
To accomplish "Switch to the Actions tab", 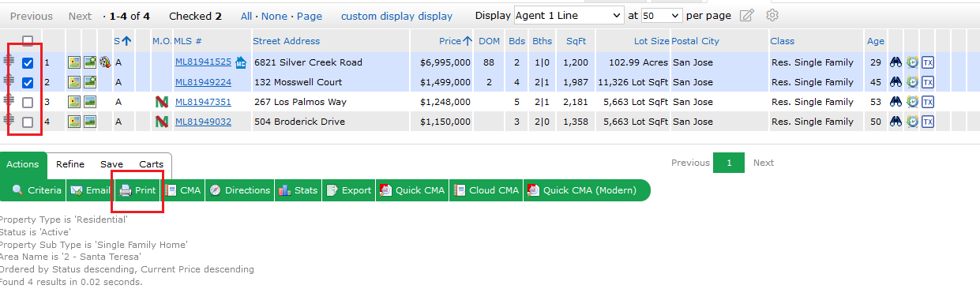I will click(23, 164).
